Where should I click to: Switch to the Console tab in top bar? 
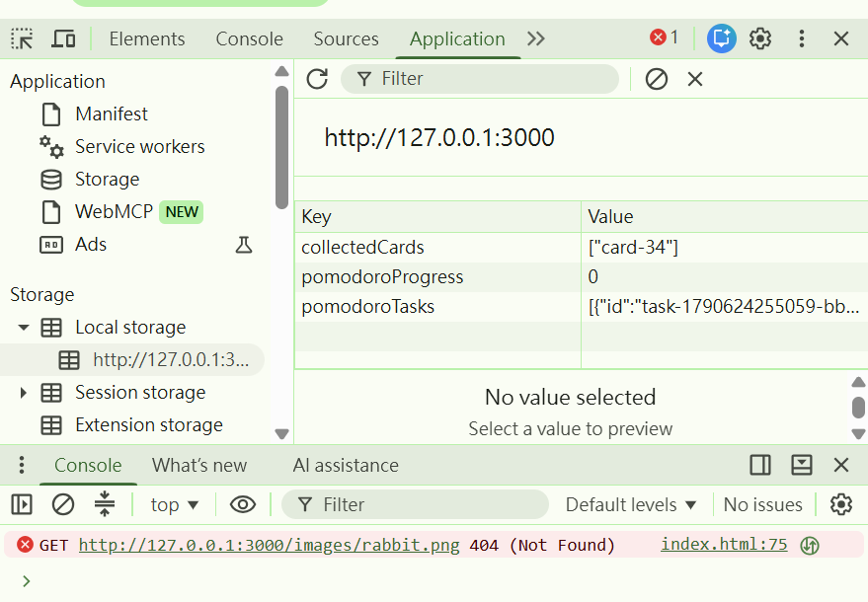tap(249, 38)
